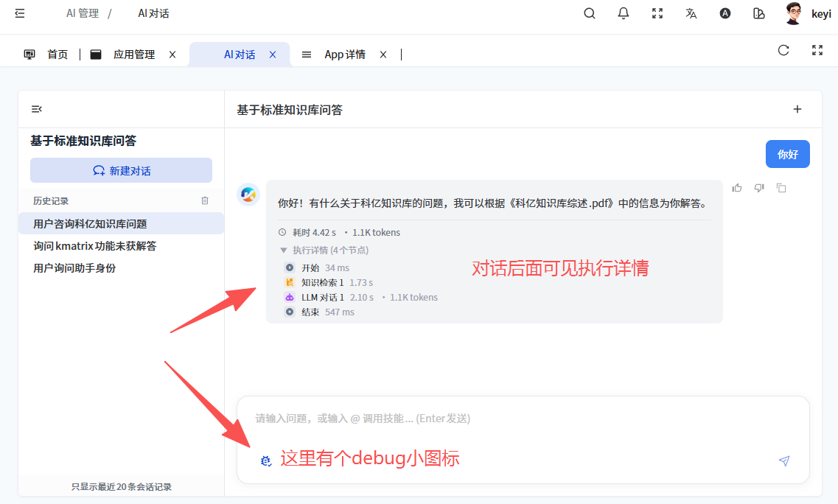Click the chat question input field
Image resolution: width=838 pixels, height=504 pixels.
[516, 419]
